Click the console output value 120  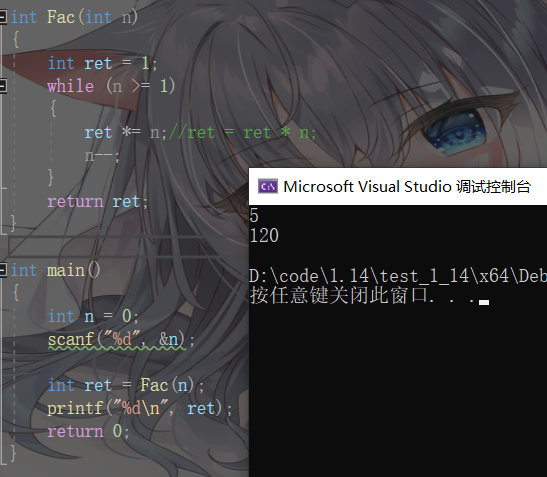264,236
